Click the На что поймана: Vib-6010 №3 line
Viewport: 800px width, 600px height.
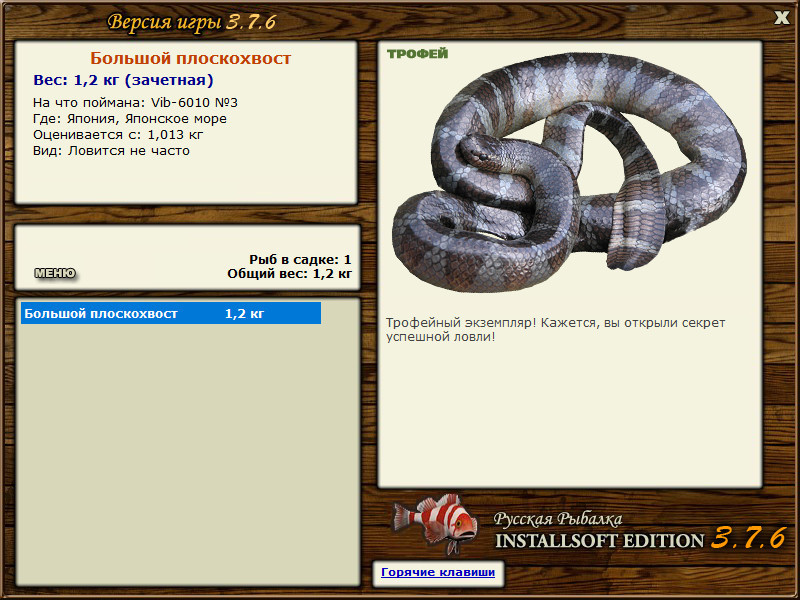coord(135,103)
